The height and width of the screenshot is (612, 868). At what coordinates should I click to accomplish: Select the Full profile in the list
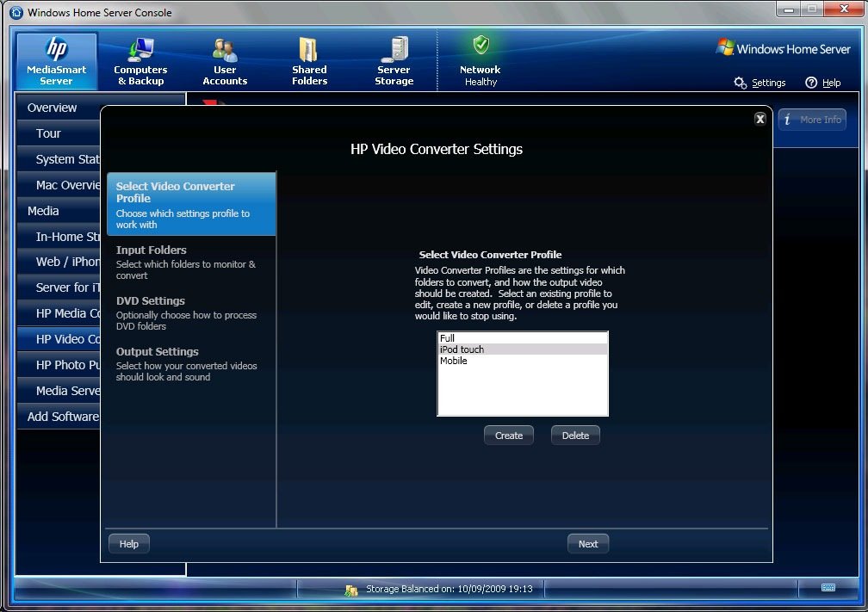(523, 338)
